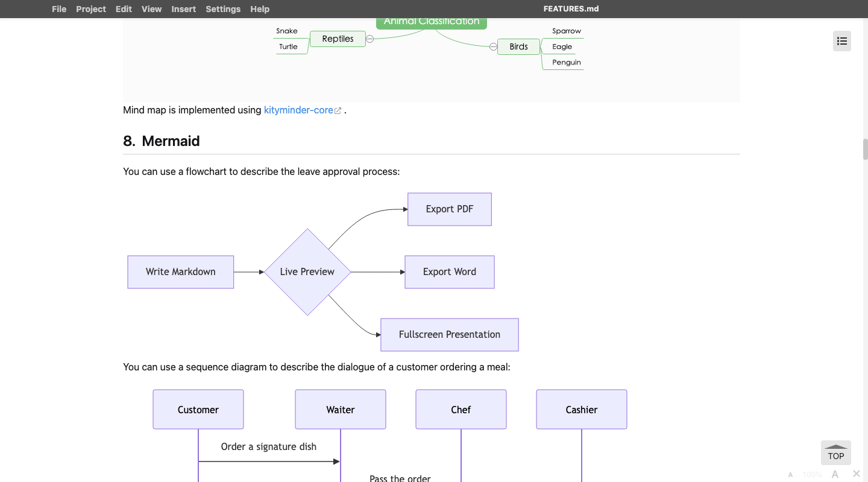Increase font size with large A
The width and height of the screenshot is (868, 482).
835,474
